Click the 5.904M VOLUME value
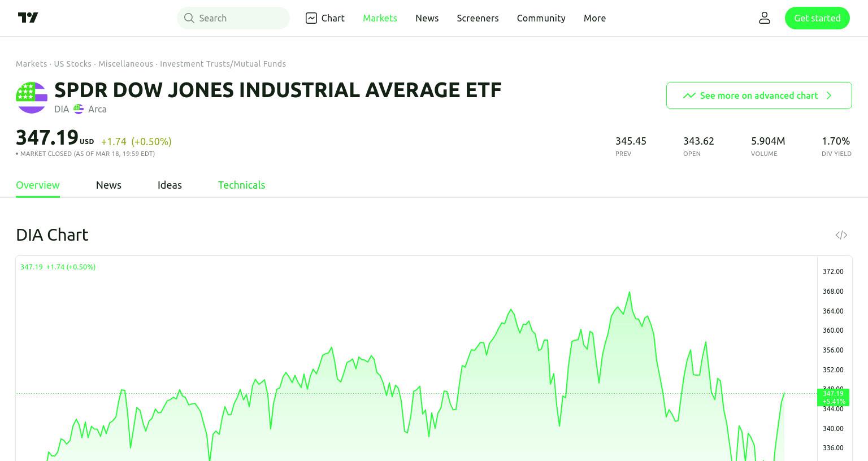 click(768, 141)
